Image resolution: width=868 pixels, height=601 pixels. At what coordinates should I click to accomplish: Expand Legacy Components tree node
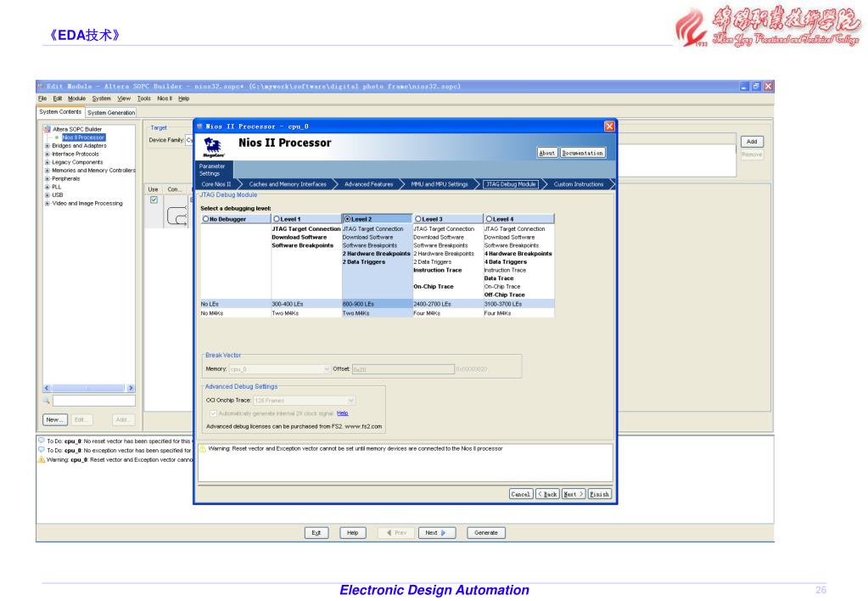tap(47, 162)
